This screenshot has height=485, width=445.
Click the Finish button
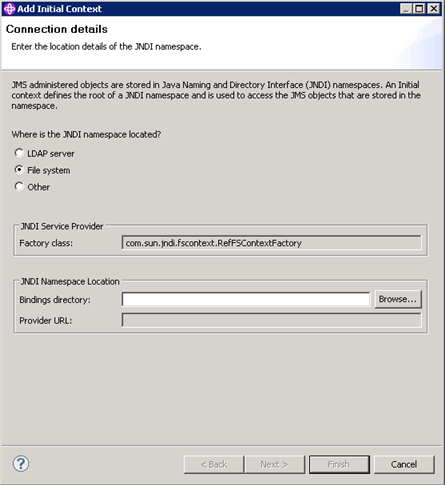click(339, 464)
